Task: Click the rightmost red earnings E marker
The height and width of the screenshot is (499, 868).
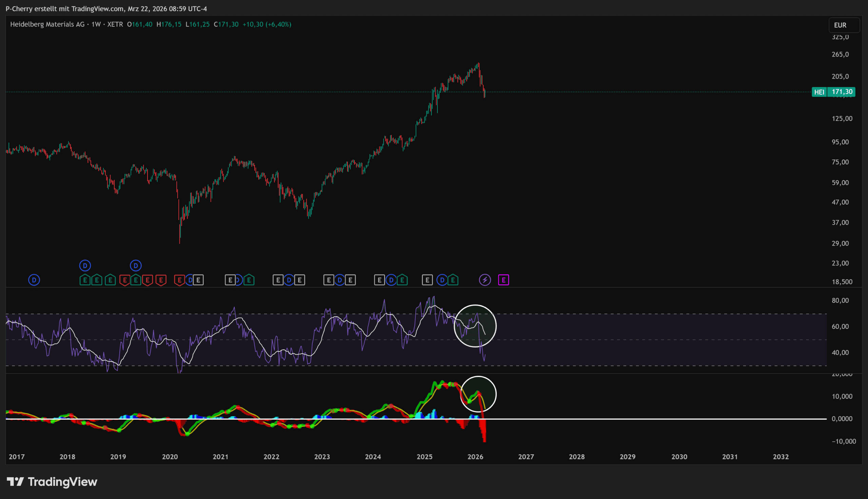Action: point(179,280)
